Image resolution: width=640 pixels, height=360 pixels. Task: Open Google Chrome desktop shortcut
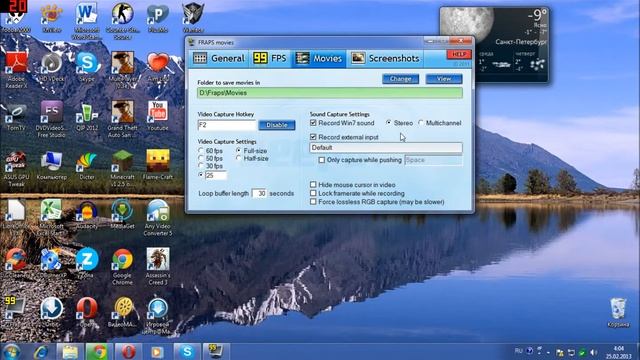pyautogui.click(x=122, y=267)
